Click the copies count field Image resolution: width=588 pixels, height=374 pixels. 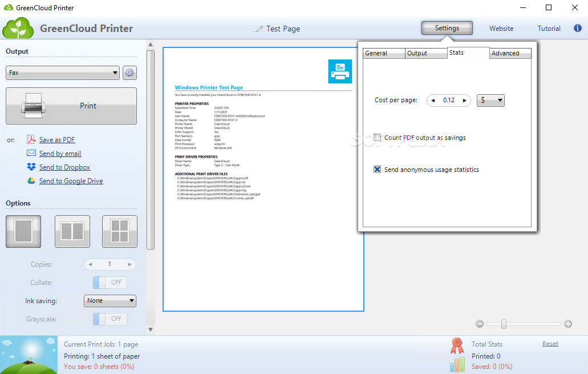pyautogui.click(x=110, y=264)
